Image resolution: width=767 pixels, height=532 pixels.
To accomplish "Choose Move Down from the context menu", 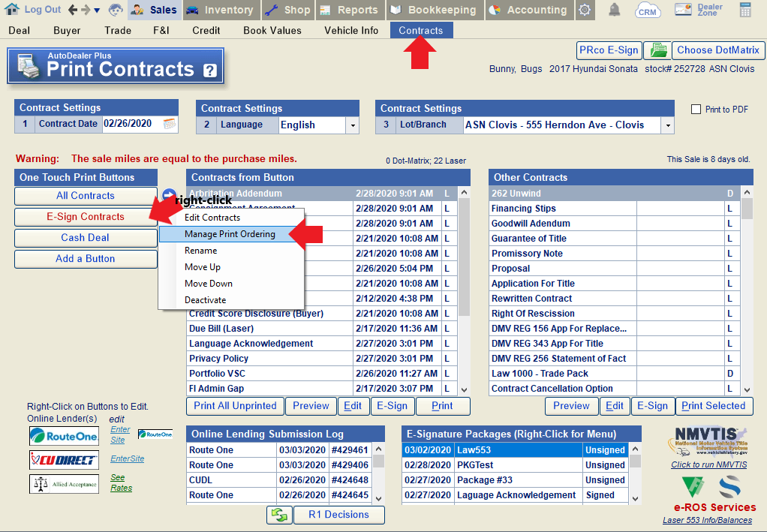I will coord(231,284).
